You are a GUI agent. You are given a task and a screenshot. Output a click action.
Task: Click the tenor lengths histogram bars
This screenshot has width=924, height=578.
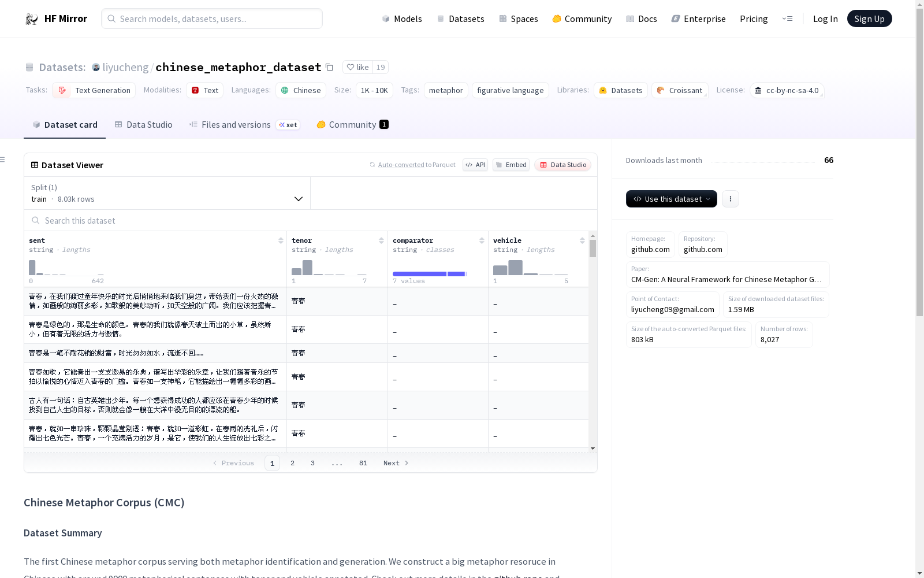tap(329, 268)
